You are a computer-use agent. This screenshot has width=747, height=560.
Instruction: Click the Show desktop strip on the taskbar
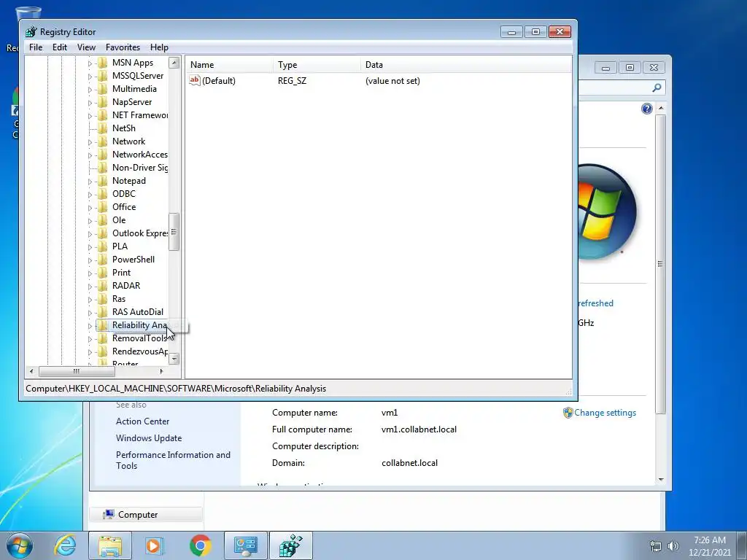click(742, 545)
